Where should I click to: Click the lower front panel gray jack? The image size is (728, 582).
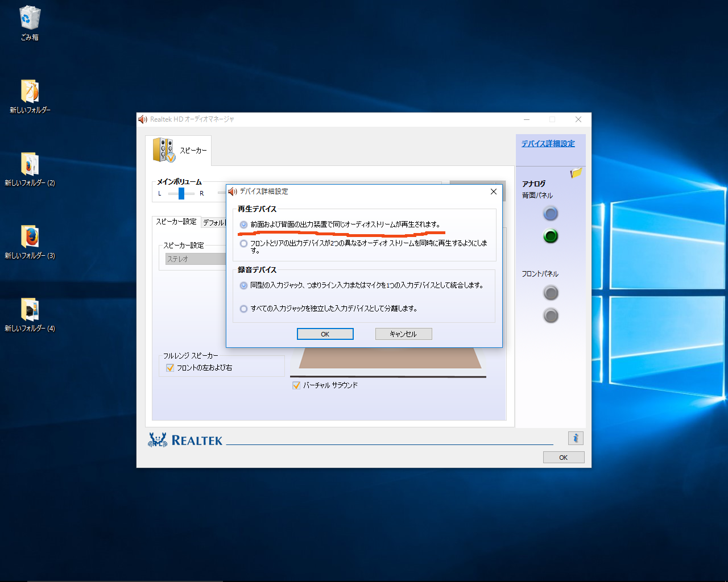click(x=551, y=315)
